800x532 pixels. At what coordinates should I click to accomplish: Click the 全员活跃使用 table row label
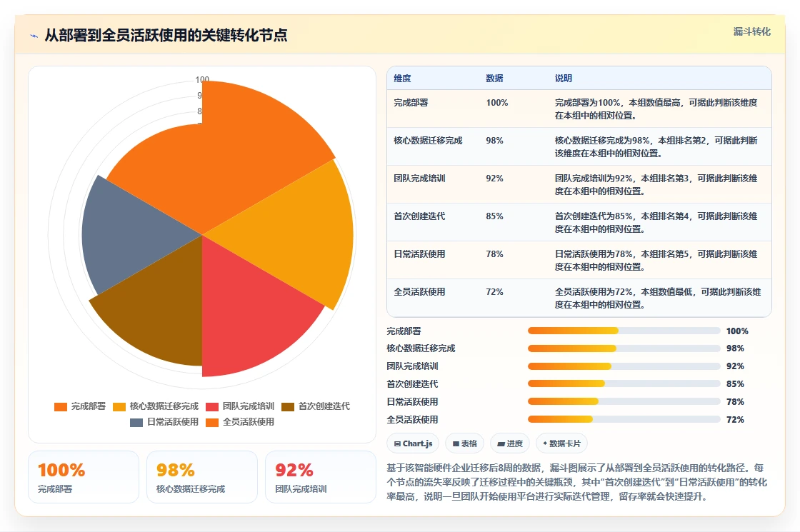coord(419,292)
